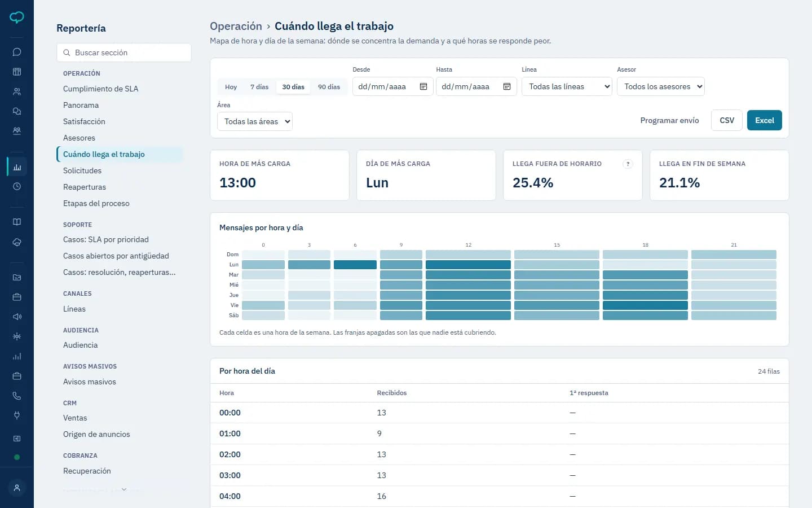Click Programar envío
The image size is (812, 508).
click(669, 120)
